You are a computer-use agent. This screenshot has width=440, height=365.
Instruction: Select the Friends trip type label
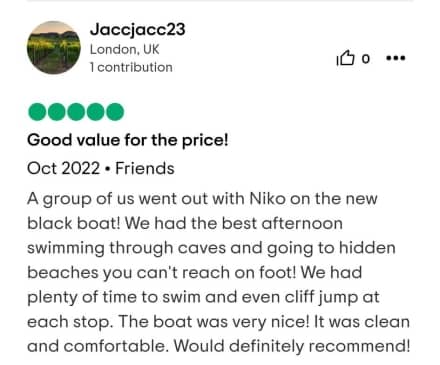(145, 168)
